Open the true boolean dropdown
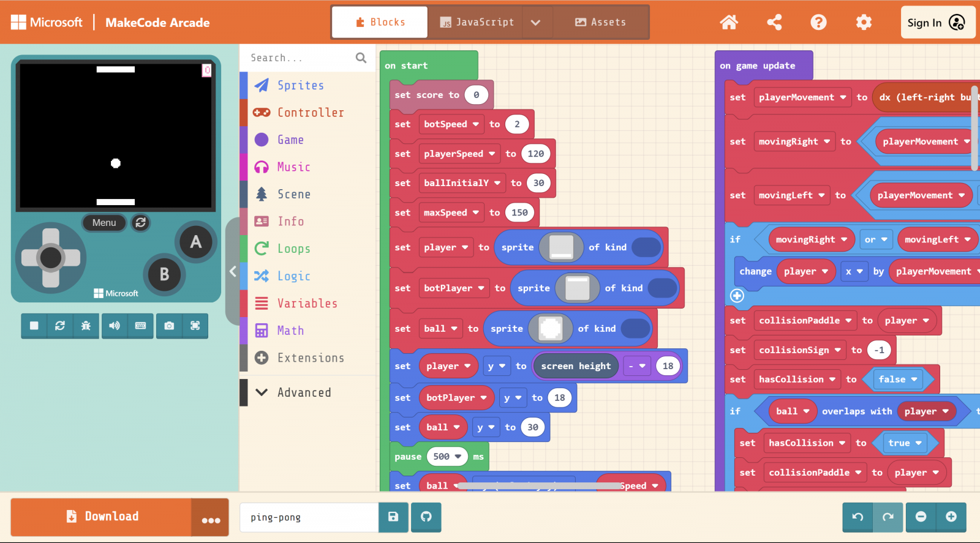This screenshot has height=543, width=980. coord(905,443)
